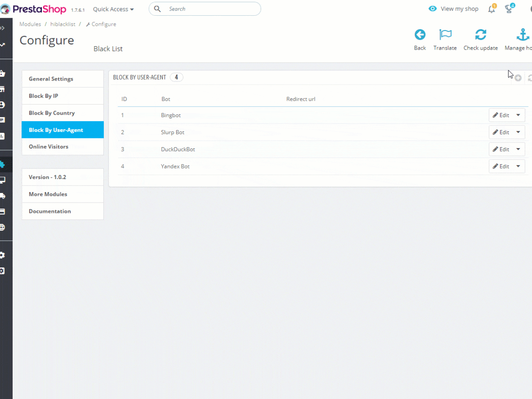Expand dropdown arrow for Bingbot row
The width and height of the screenshot is (532, 399).
click(x=518, y=115)
